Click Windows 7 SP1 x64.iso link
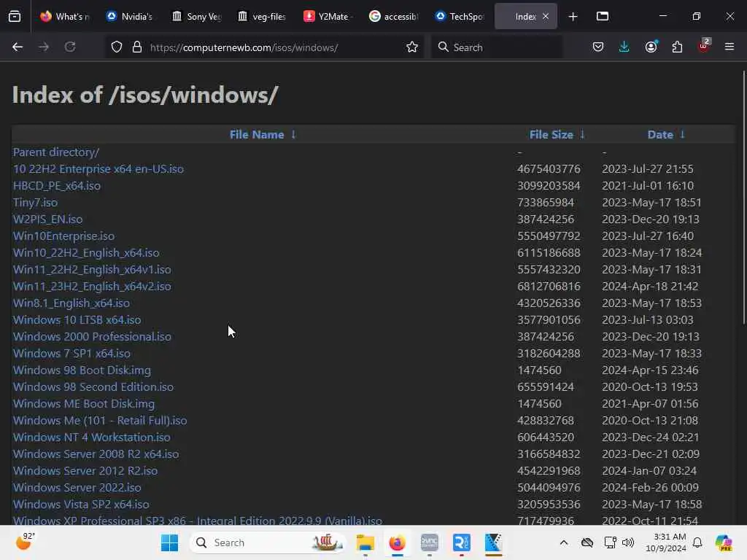Image resolution: width=747 pixels, height=560 pixels. click(71, 354)
